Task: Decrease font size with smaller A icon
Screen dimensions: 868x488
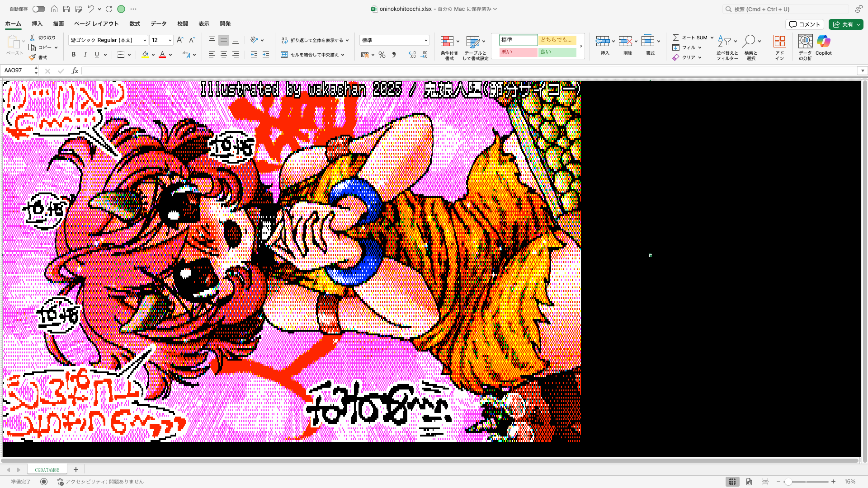Action: (x=192, y=40)
